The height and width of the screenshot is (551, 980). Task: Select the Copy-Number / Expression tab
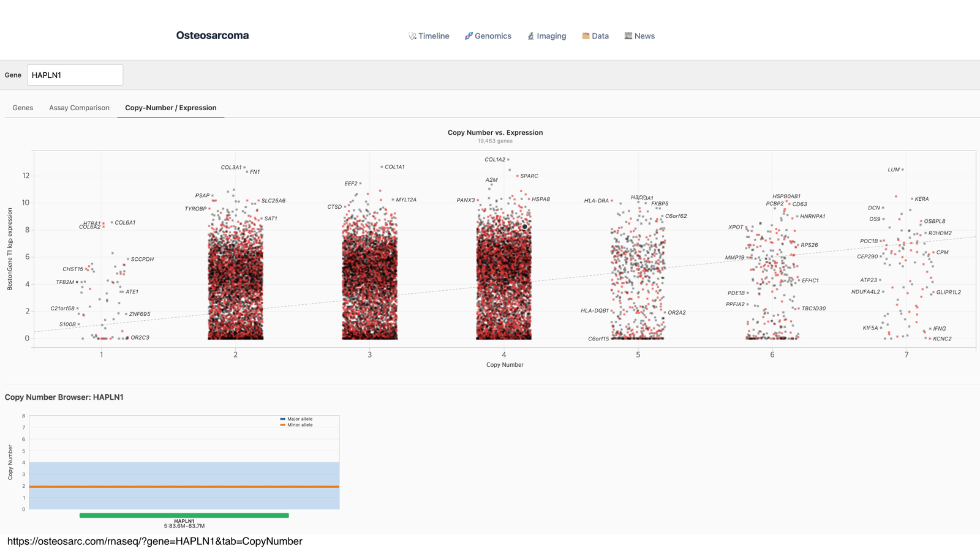click(171, 108)
